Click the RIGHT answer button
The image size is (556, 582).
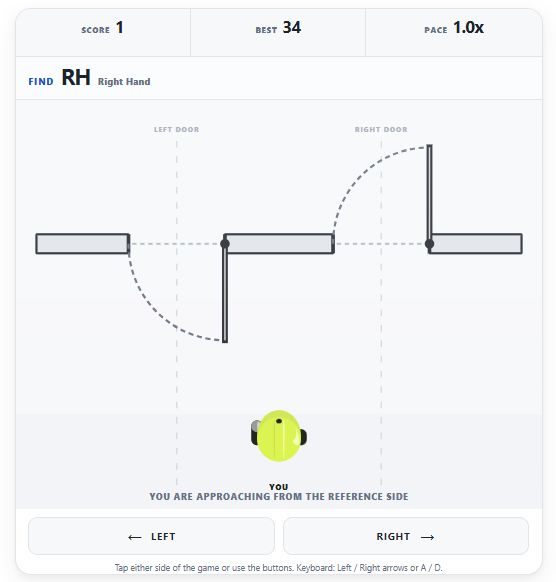[406, 536]
